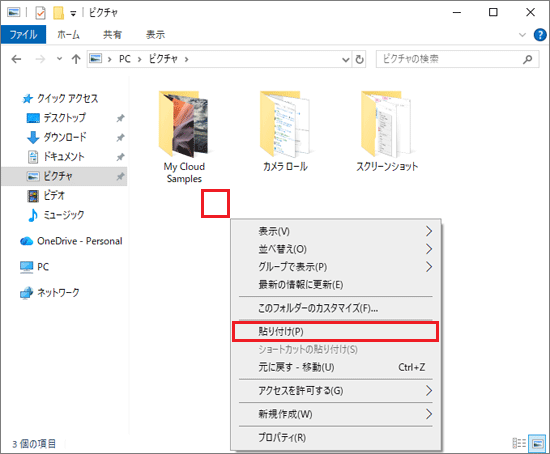Open the グループで表示(P) submenu
The width and height of the screenshot is (550, 454).
[x=336, y=267]
